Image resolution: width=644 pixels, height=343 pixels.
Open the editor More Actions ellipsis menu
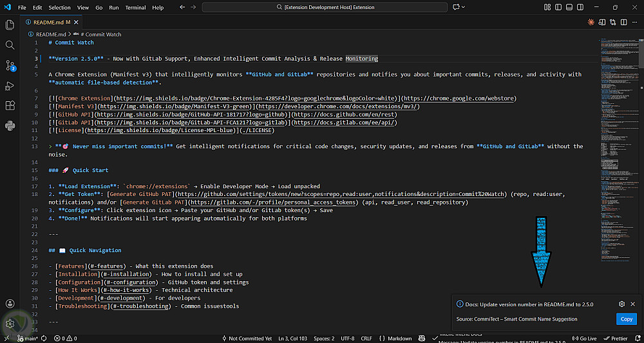[633, 22]
